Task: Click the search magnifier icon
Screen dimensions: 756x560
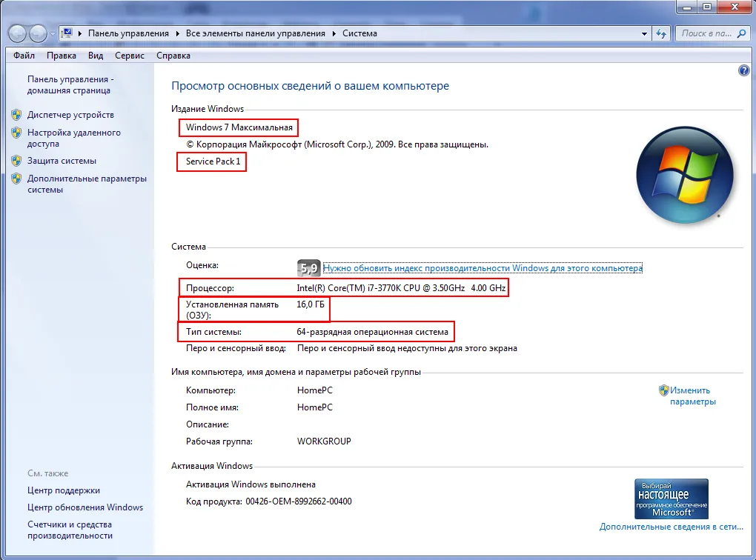Action: coord(742,33)
